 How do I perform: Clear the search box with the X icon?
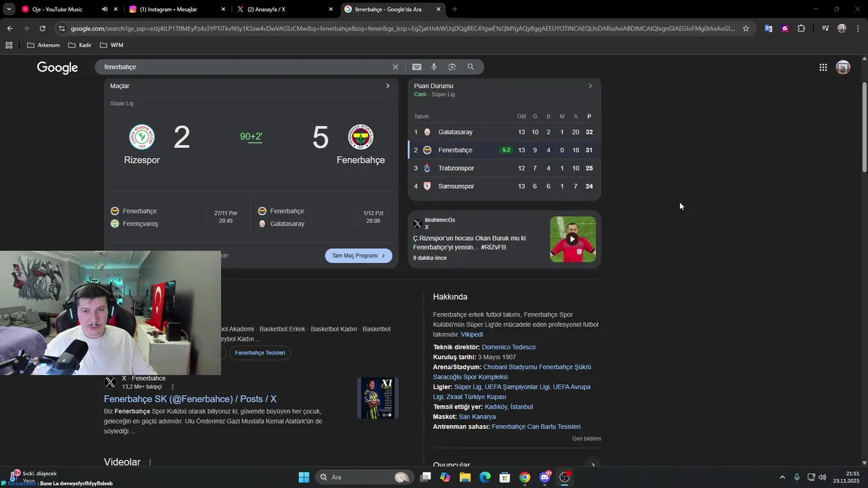click(x=395, y=67)
